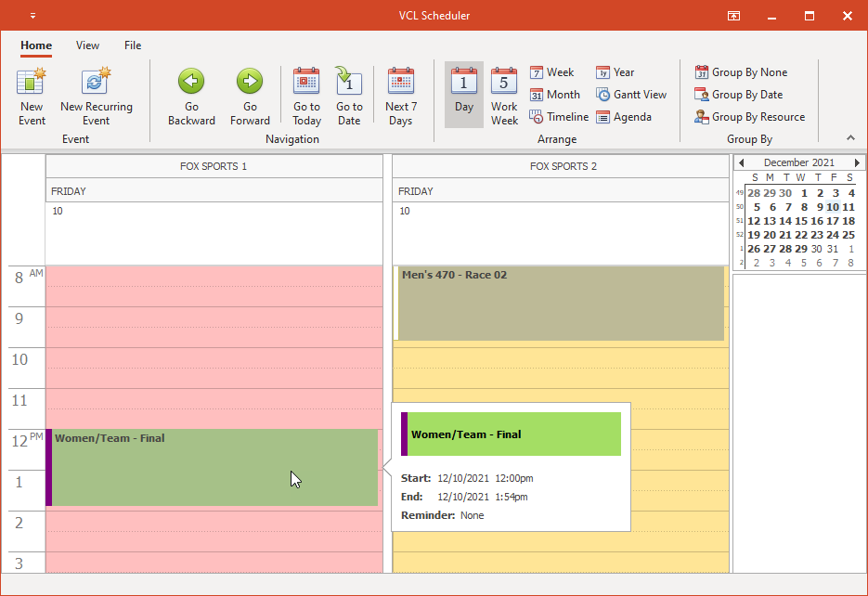Create a New Event

click(31, 93)
